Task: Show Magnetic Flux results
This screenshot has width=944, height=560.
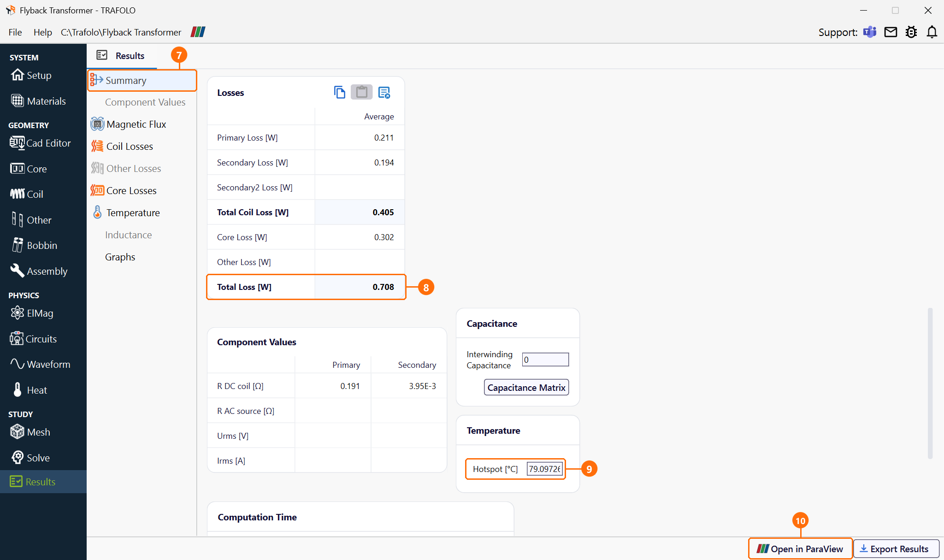Action: pyautogui.click(x=129, y=124)
